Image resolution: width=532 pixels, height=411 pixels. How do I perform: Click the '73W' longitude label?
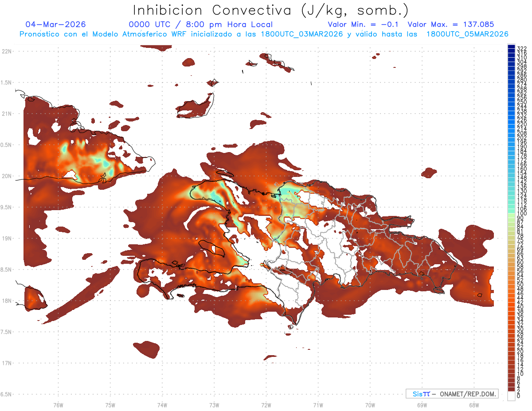point(214,405)
